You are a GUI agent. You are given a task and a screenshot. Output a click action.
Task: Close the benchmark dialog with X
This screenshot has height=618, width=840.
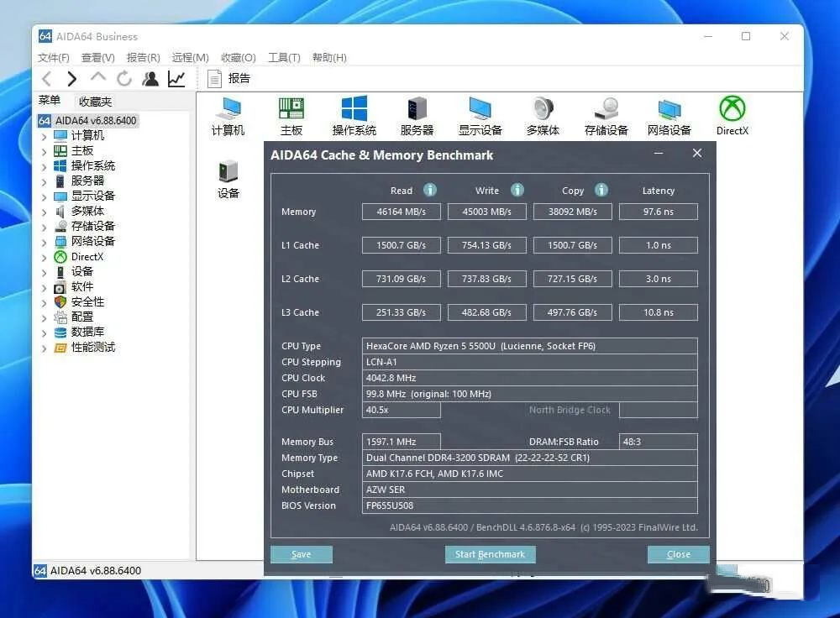[x=697, y=153]
